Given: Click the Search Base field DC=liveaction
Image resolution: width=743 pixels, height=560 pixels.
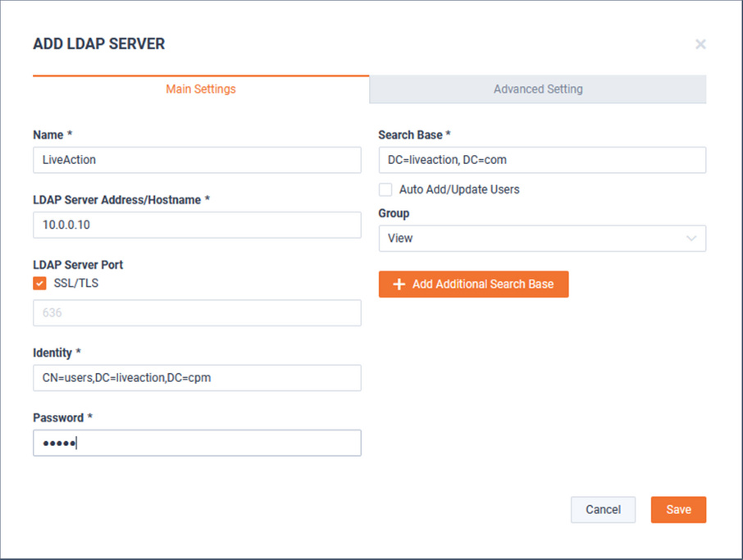Looking at the screenshot, I should click(542, 160).
